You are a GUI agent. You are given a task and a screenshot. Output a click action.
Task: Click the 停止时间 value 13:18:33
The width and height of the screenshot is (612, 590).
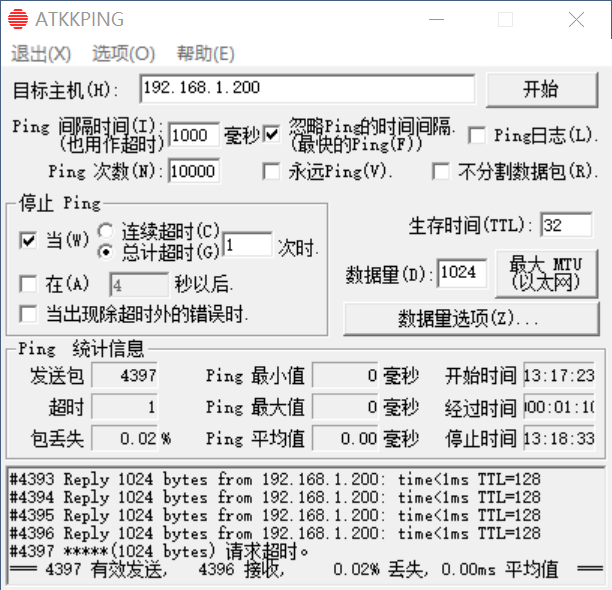tap(559, 439)
